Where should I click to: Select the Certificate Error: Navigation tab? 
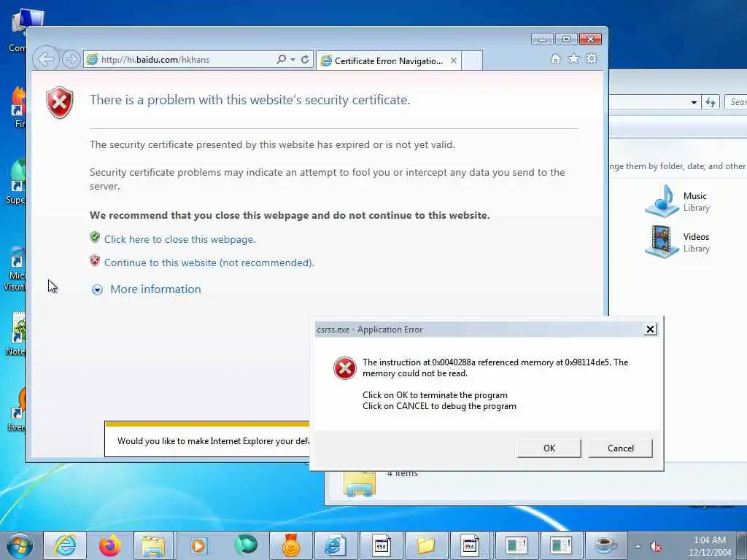pos(388,61)
